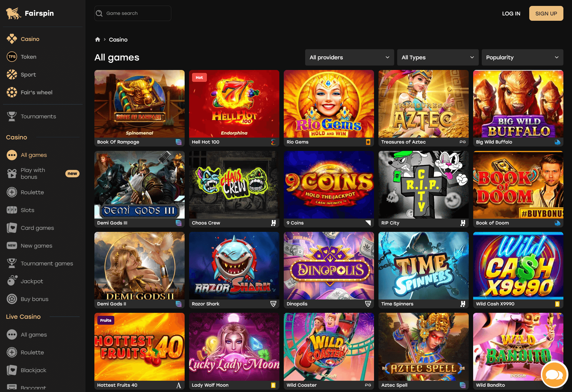This screenshot has width=572, height=392.
Task: Open Demi Gods II game thumbnail
Action: pyautogui.click(x=139, y=266)
